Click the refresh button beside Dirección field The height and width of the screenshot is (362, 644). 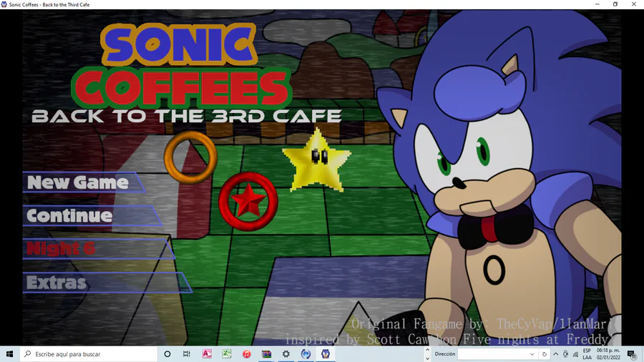545,354
